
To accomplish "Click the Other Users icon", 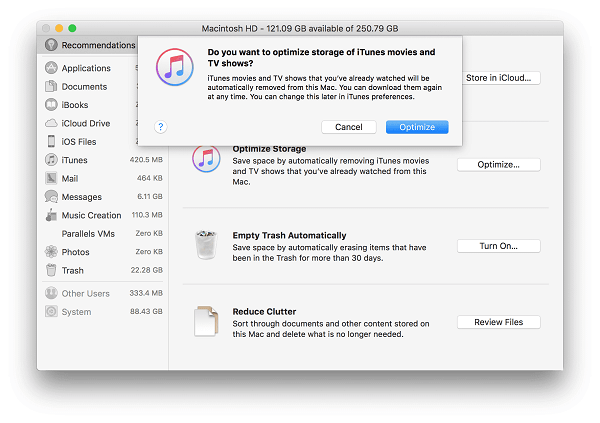I will (51, 293).
